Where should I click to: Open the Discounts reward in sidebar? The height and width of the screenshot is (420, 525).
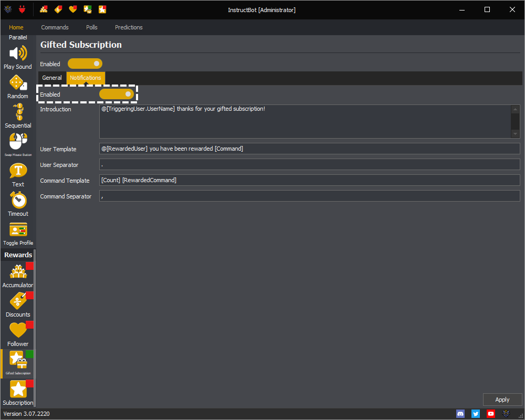[18, 305]
